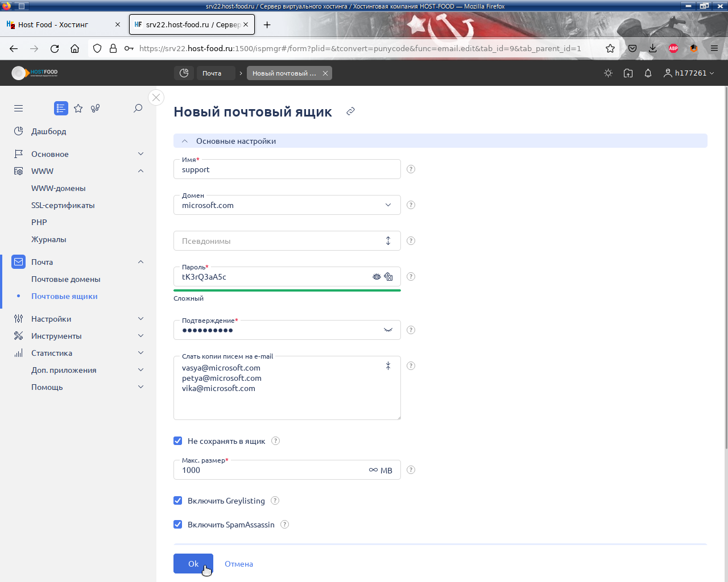Expand Помощь menu group
Screen dimensions: 728x582
pos(141,387)
